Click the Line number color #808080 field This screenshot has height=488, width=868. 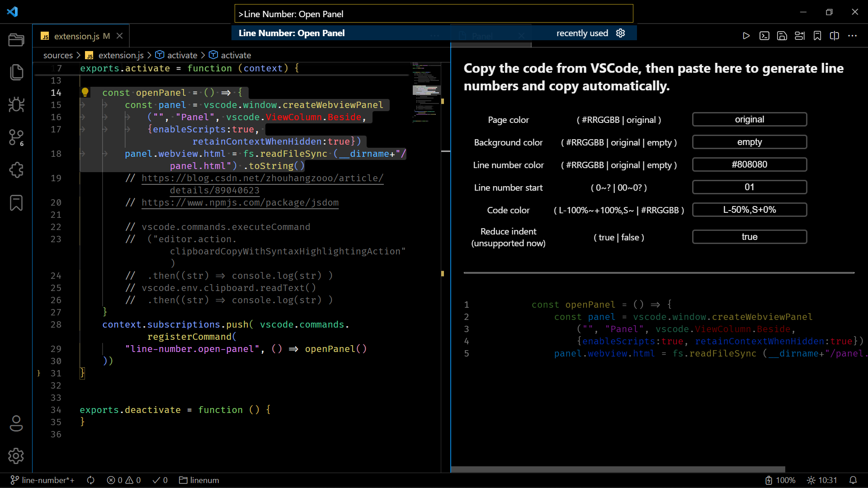tap(749, 164)
